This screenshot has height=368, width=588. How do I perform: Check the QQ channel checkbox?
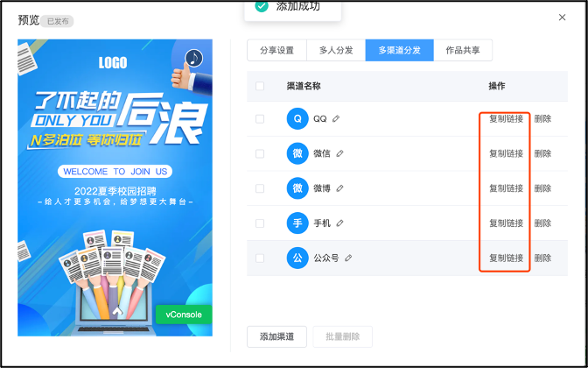(x=260, y=119)
